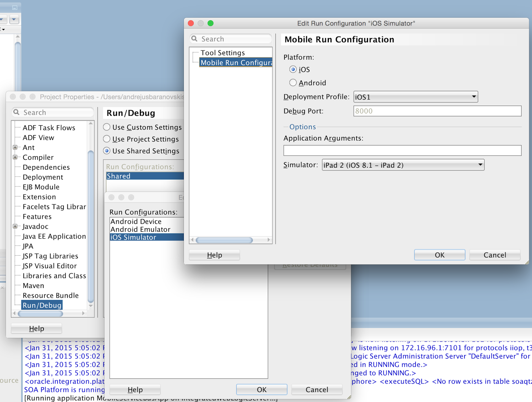532x402 pixels.
Task: Select iOS Simulator run configuration
Action: pyautogui.click(x=147, y=237)
